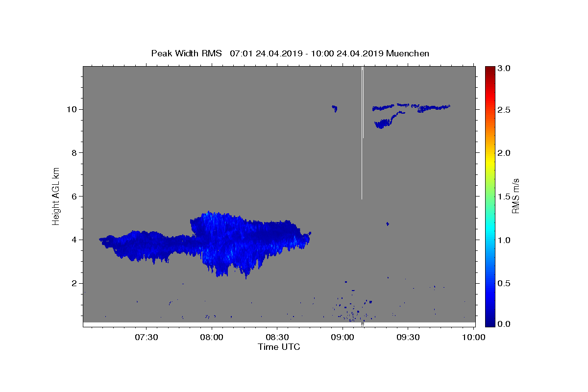Click the colorbar value 2.5
This screenshot has width=588, height=392.
pyautogui.click(x=505, y=110)
